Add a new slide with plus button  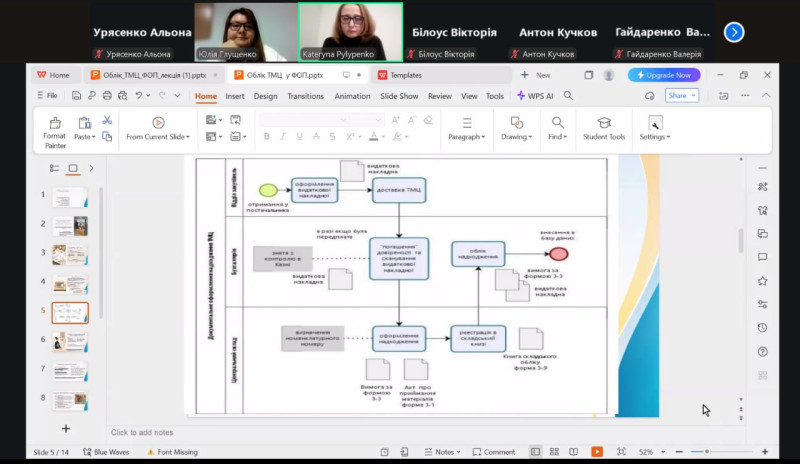coord(66,428)
